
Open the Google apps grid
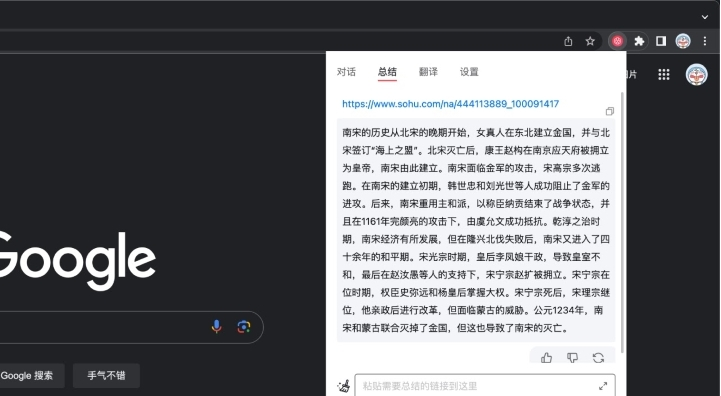coord(664,75)
